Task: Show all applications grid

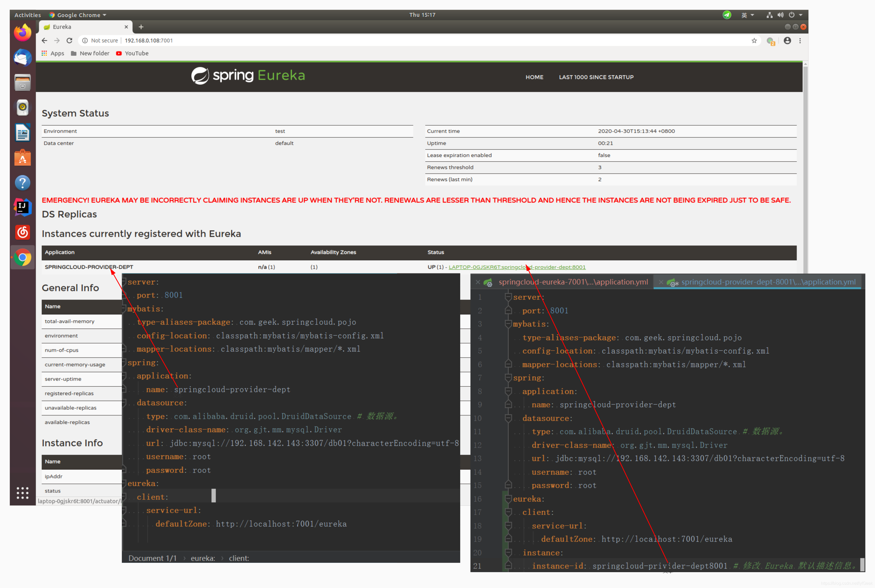Action: click(23, 493)
